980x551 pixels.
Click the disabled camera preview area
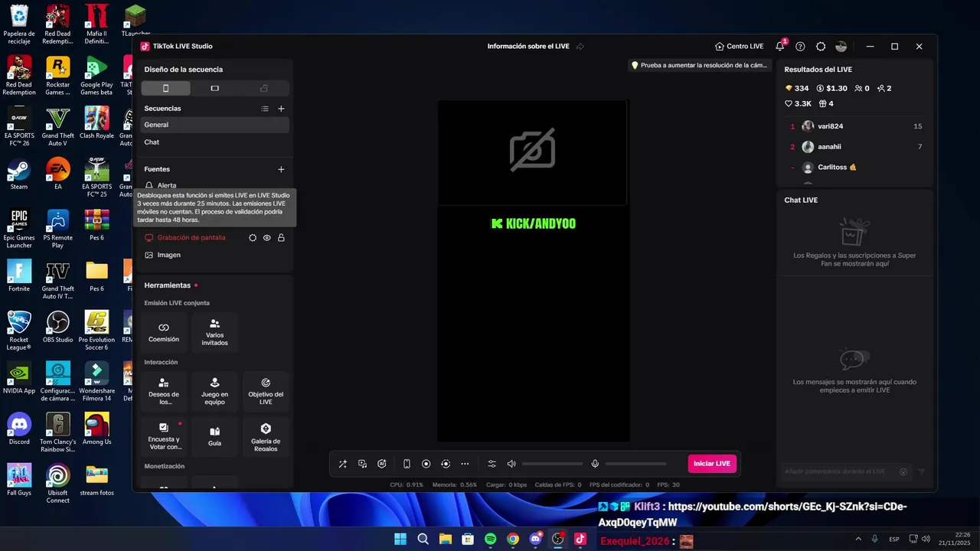coord(533,152)
